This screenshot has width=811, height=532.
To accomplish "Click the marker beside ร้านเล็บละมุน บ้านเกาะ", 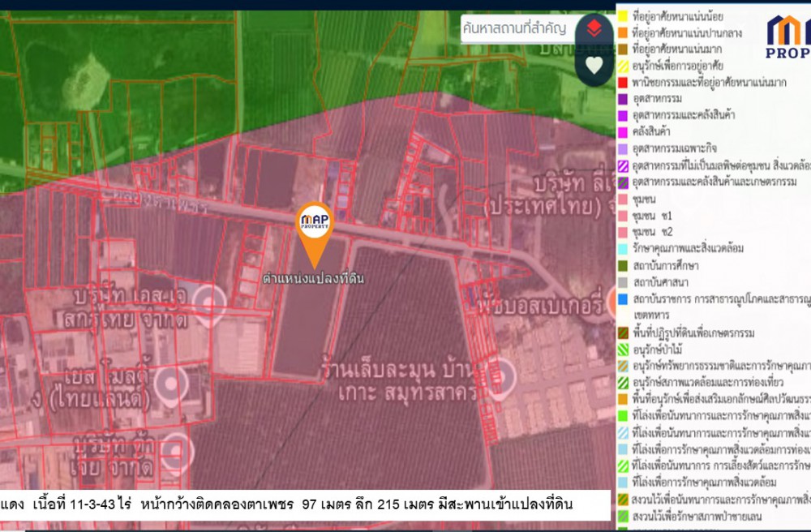I will [500, 379].
